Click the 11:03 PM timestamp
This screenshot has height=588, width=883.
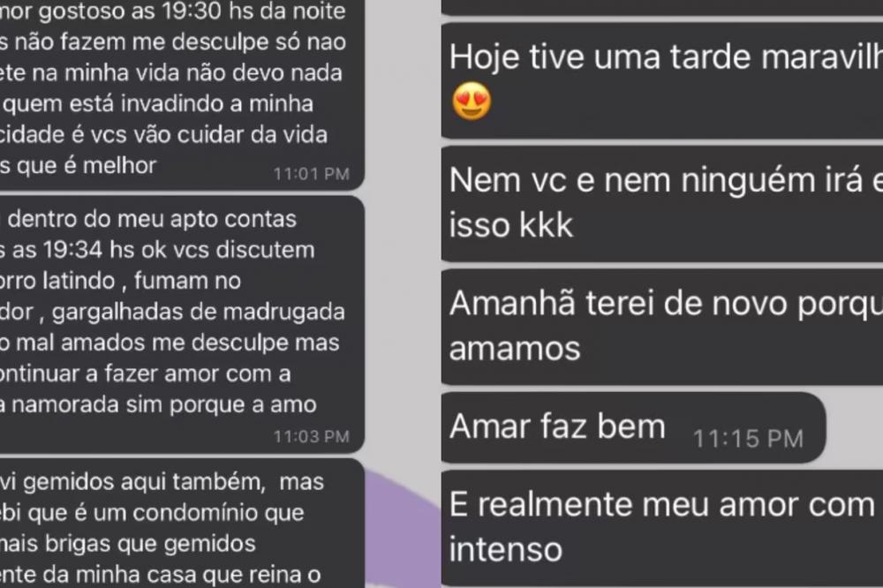[312, 436]
